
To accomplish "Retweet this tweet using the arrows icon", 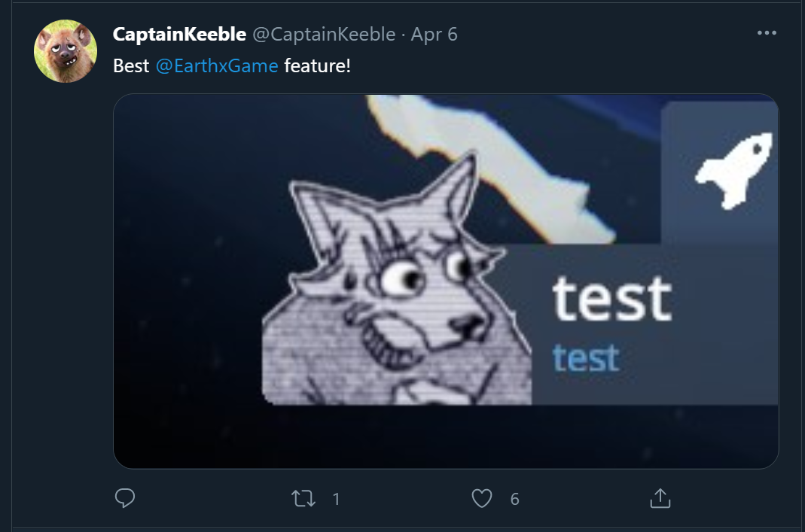I will pyautogui.click(x=303, y=499).
